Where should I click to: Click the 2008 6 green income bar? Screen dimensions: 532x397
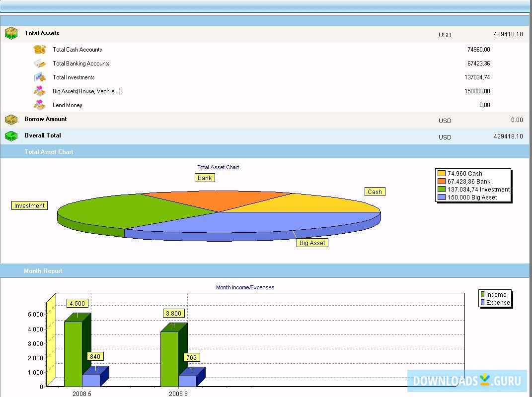click(x=170, y=358)
